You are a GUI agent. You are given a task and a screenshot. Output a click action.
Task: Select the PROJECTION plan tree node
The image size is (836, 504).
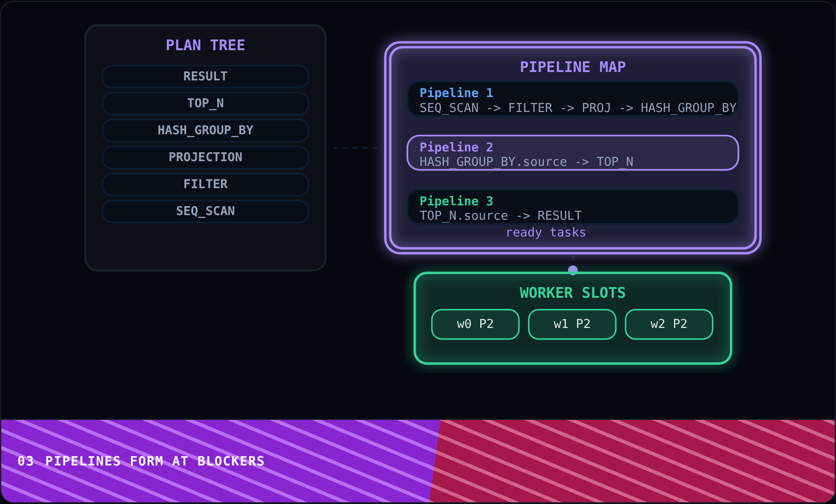click(x=205, y=157)
